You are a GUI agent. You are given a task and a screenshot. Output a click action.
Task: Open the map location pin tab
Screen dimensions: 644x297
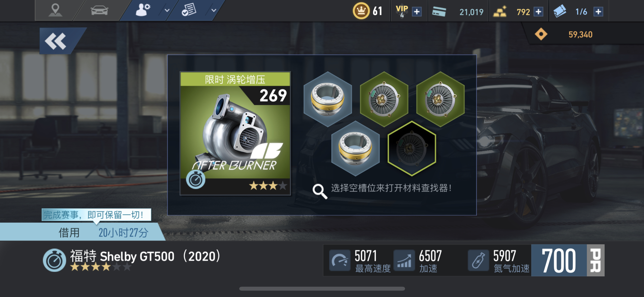point(55,10)
